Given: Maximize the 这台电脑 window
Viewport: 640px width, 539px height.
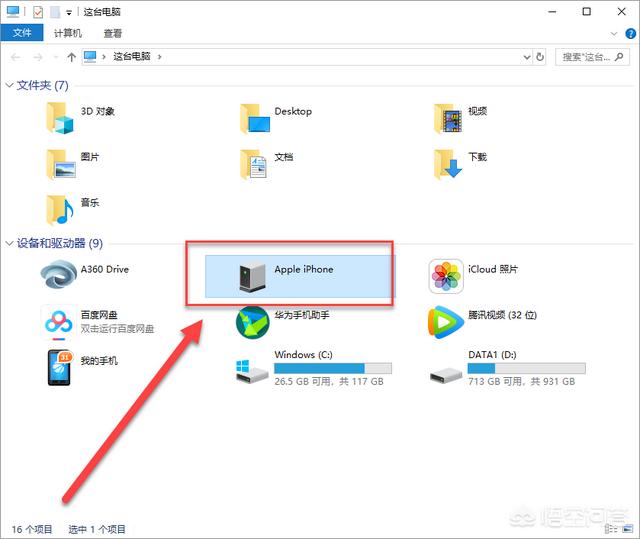Looking at the screenshot, I should click(x=587, y=11).
